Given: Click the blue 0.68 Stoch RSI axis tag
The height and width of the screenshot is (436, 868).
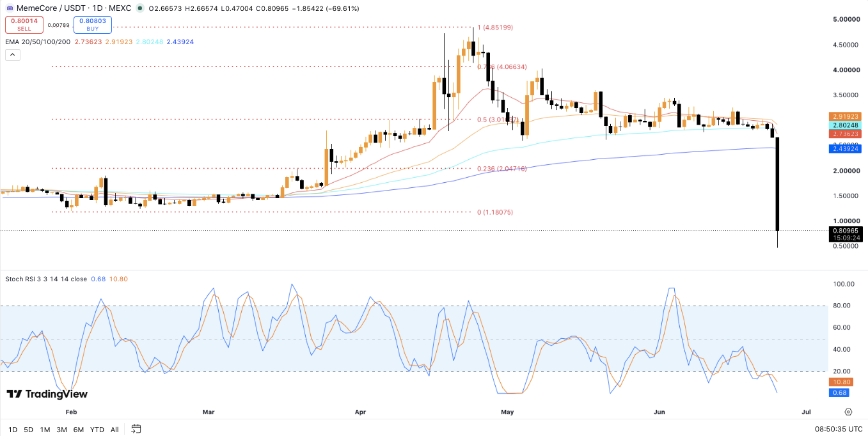Looking at the screenshot, I should (x=839, y=392).
